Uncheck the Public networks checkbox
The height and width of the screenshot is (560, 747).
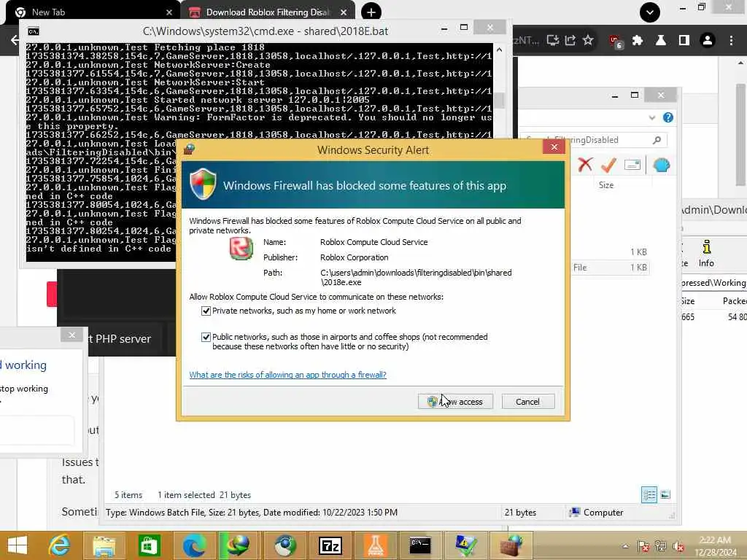[x=206, y=337]
